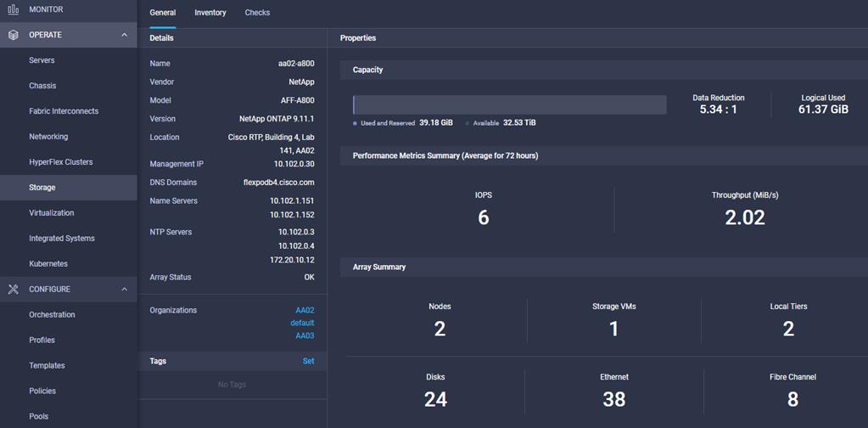This screenshot has height=428, width=868.
Task: Open Templates under Configure
Action: [x=47, y=365]
